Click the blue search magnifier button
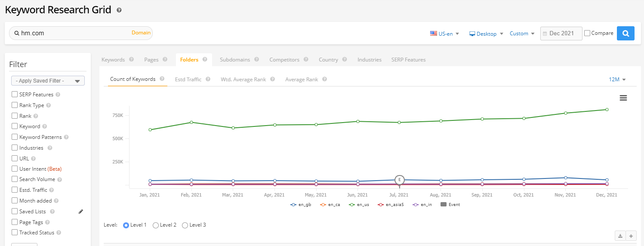 [x=626, y=33]
